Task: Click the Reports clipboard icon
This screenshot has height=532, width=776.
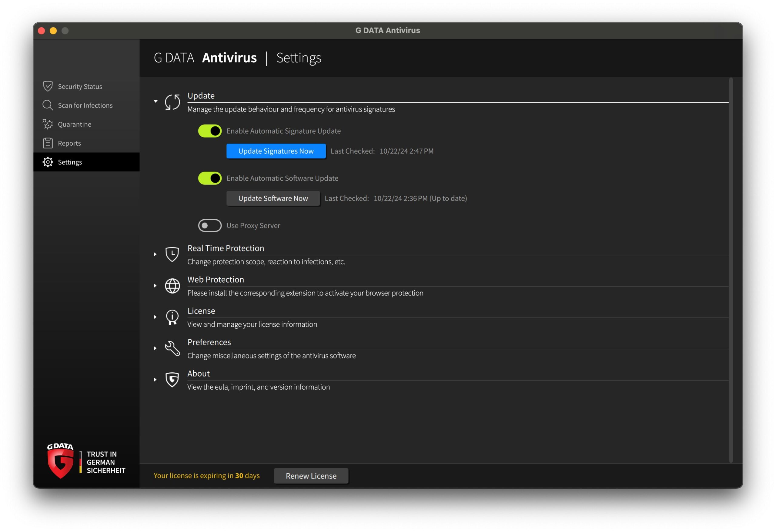Action: pos(48,143)
